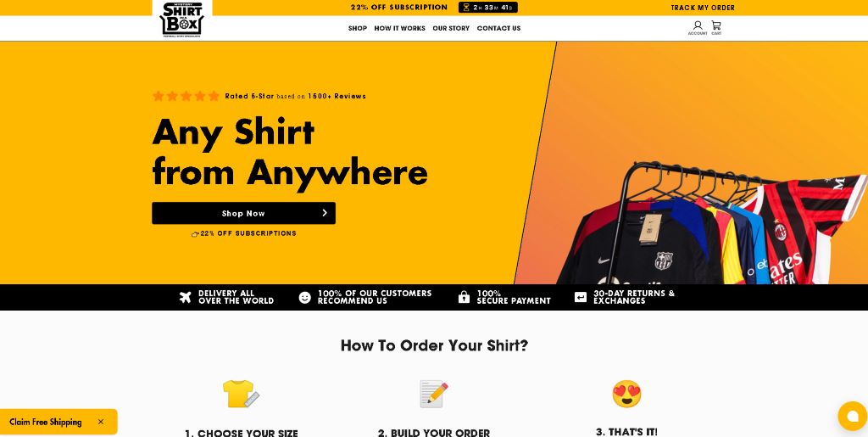
Task: Click the returns and exchanges arrow icon
Action: click(x=580, y=298)
